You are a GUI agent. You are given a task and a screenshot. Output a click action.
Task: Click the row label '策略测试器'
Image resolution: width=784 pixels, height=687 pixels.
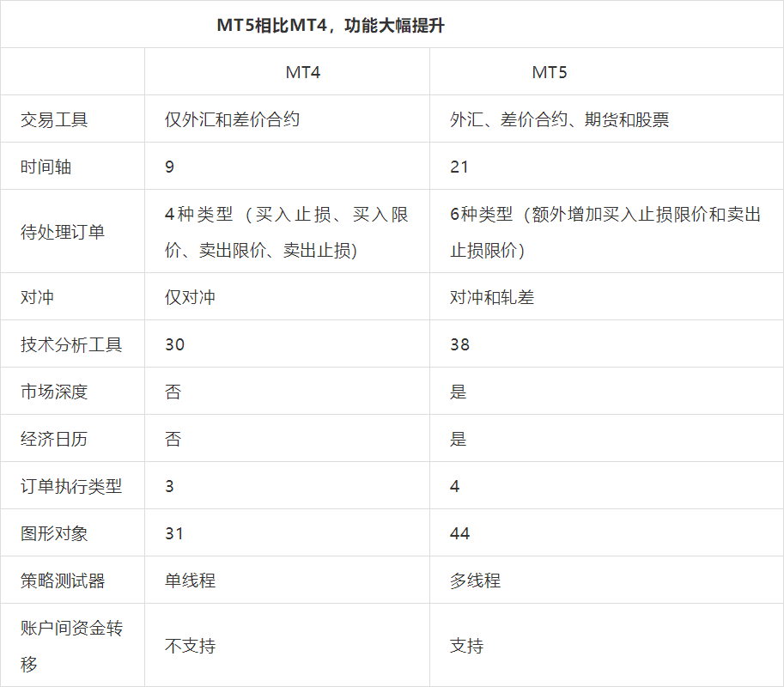point(63,581)
